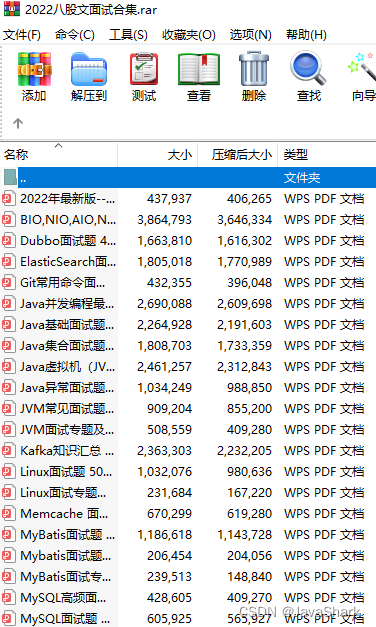The image size is (376, 627).
Task: Click PDF icon of 2022年最新版 file
Action: point(9,199)
